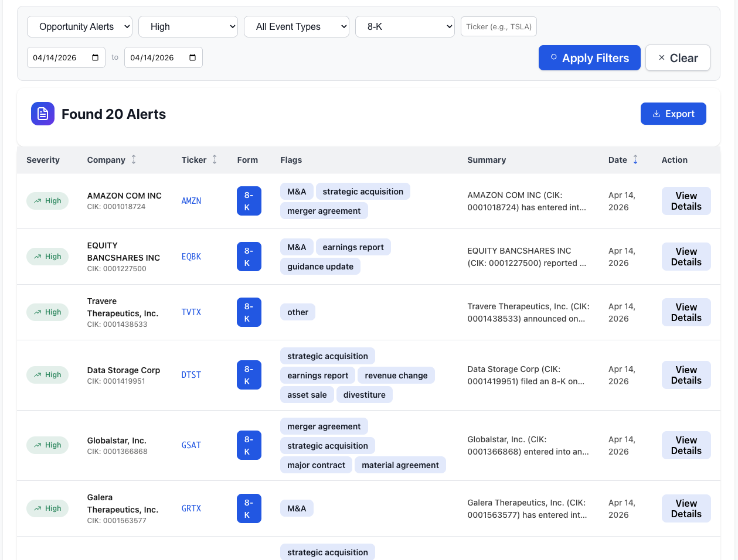This screenshot has width=738, height=560.
Task: Click the 8-K form badge in DTST row
Action: [249, 375]
